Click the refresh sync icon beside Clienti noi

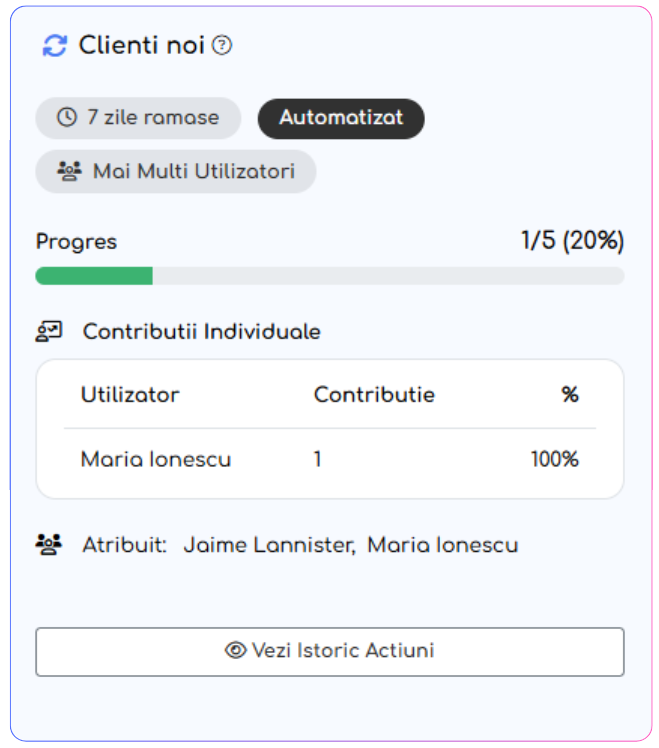pyautogui.click(x=55, y=46)
